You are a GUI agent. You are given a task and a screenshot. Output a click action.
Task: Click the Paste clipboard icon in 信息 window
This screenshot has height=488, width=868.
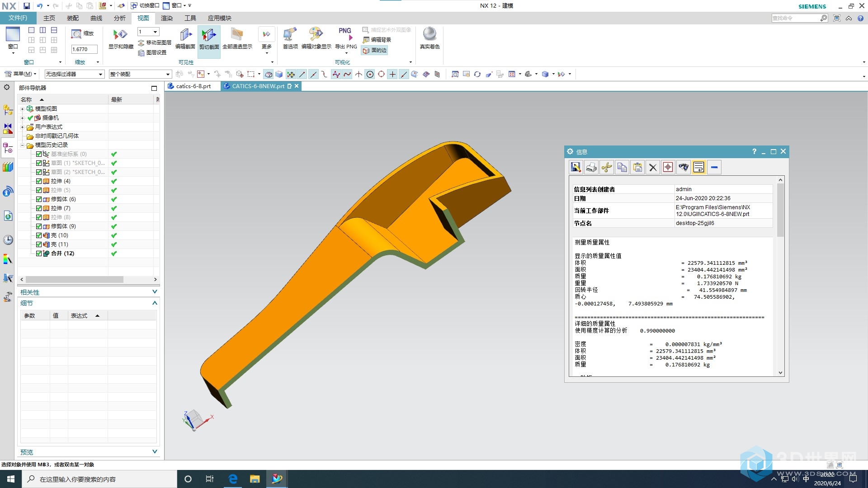[637, 168]
